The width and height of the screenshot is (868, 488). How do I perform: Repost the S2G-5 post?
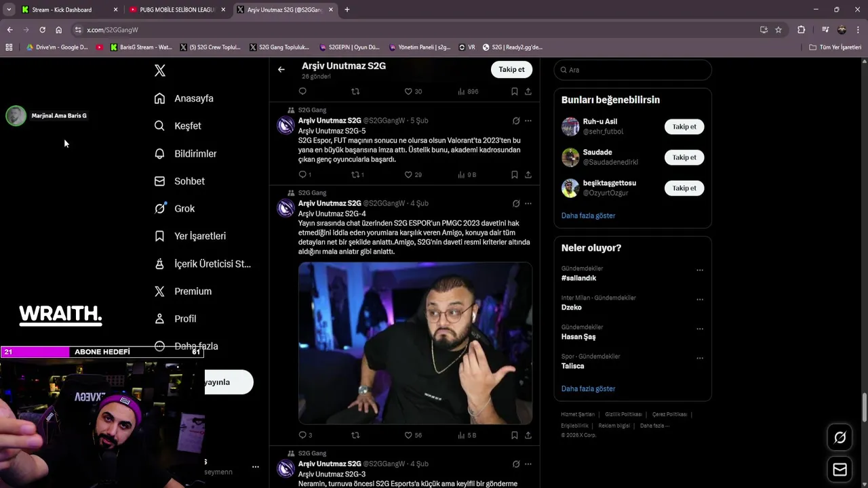pyautogui.click(x=357, y=175)
